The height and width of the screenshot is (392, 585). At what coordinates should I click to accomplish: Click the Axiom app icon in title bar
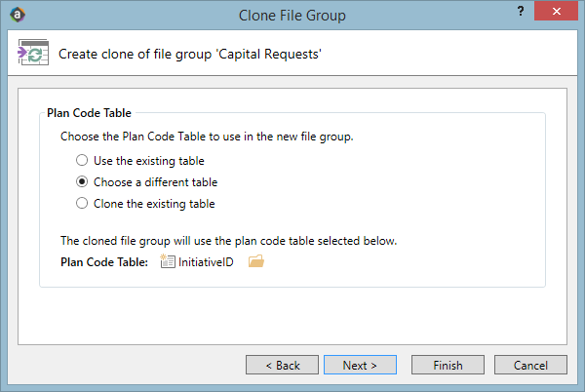coord(18,15)
